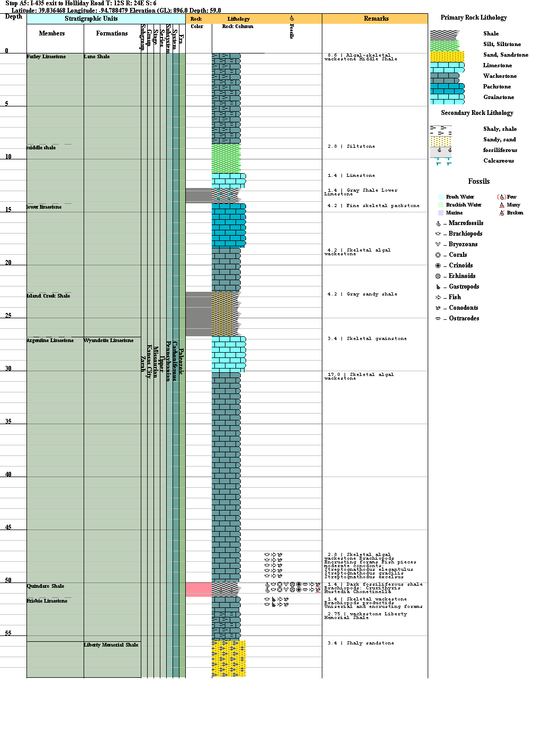Select the Quindaro Shale member label
560x744 pixels.
(x=46, y=586)
